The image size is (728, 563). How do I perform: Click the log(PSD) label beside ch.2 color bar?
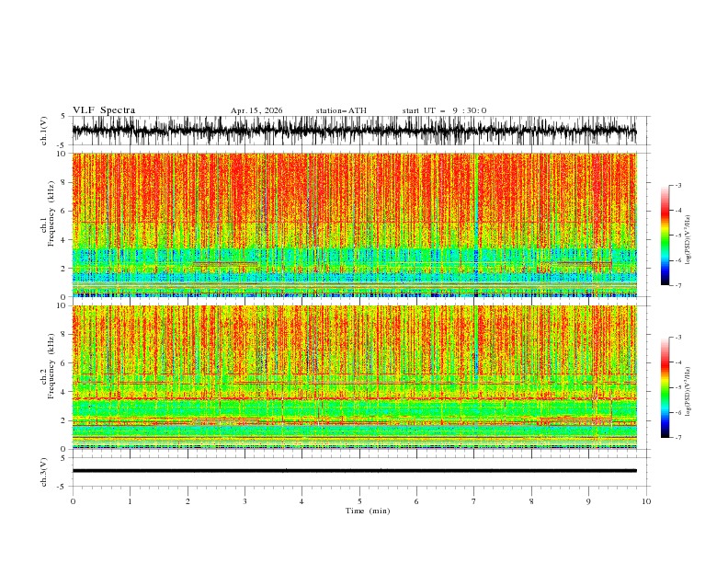688,392
